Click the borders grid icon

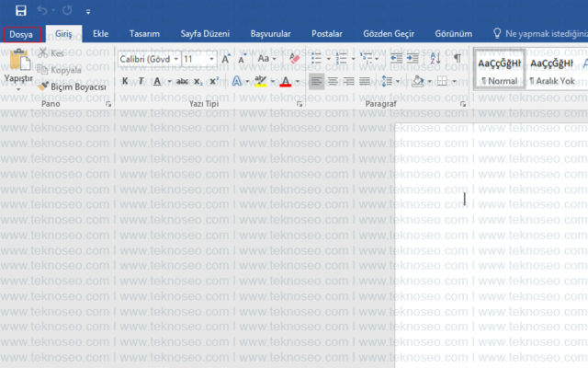443,81
